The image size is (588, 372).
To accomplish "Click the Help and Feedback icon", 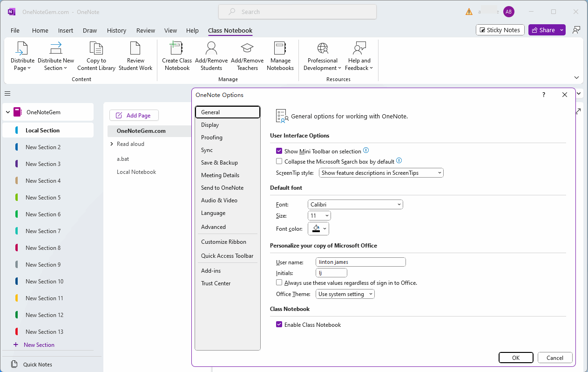I will (x=359, y=48).
